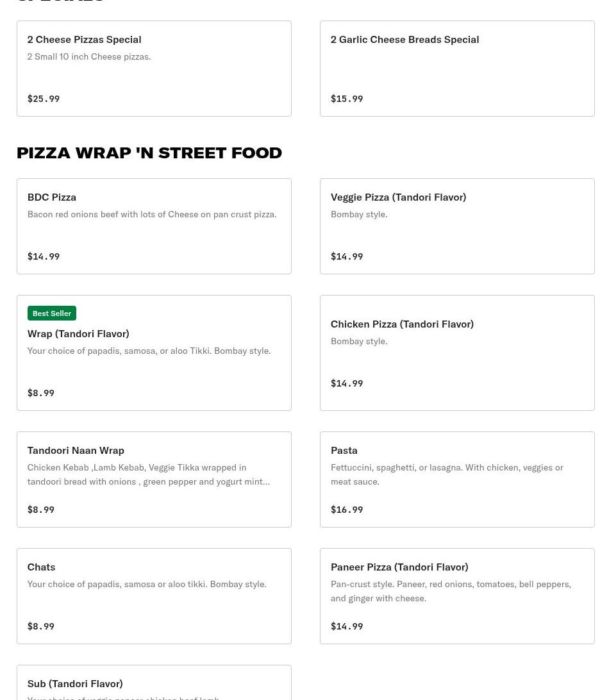609x700 pixels.
Task: Click the Pasta fettuccini description text
Action: (447, 474)
